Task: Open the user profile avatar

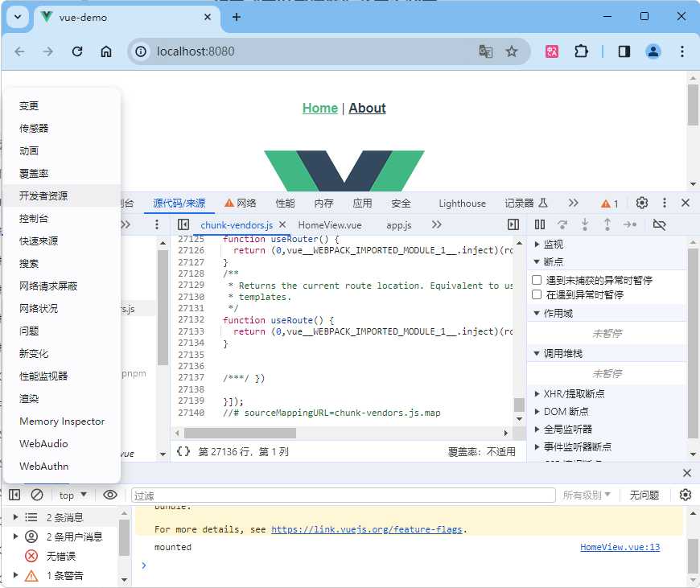Action: click(x=653, y=51)
